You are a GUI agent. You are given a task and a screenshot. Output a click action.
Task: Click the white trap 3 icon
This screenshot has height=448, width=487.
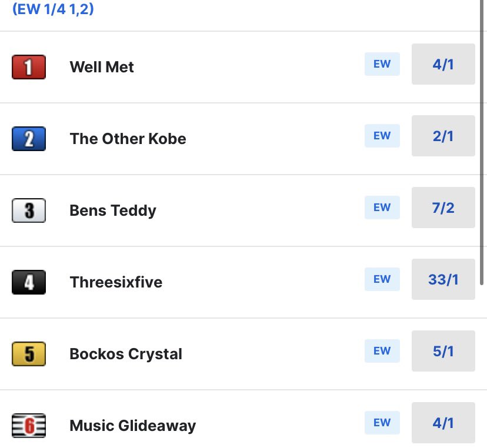[29, 210]
